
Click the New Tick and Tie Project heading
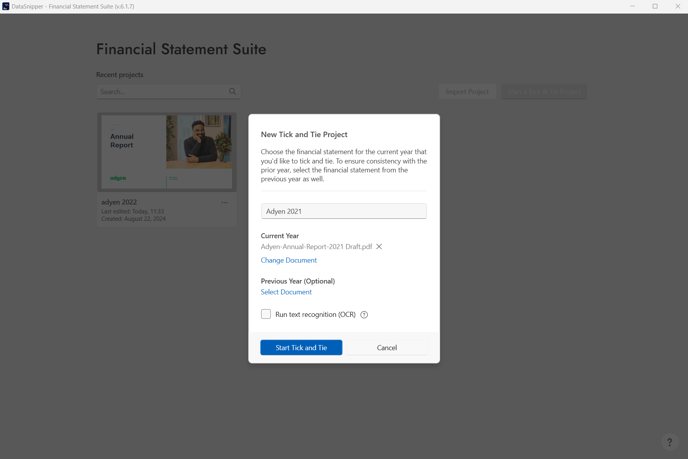(x=304, y=134)
